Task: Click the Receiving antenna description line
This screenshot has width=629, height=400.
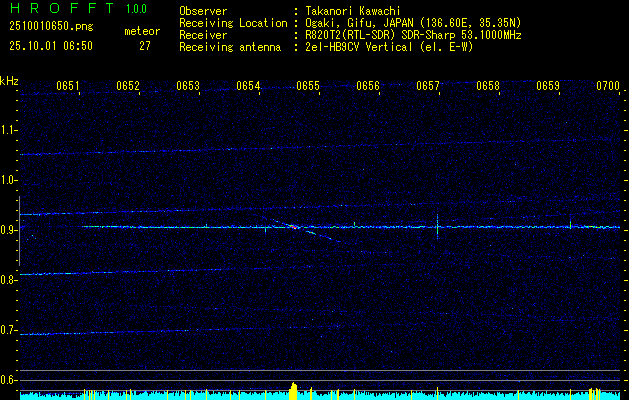Action: [x=326, y=47]
